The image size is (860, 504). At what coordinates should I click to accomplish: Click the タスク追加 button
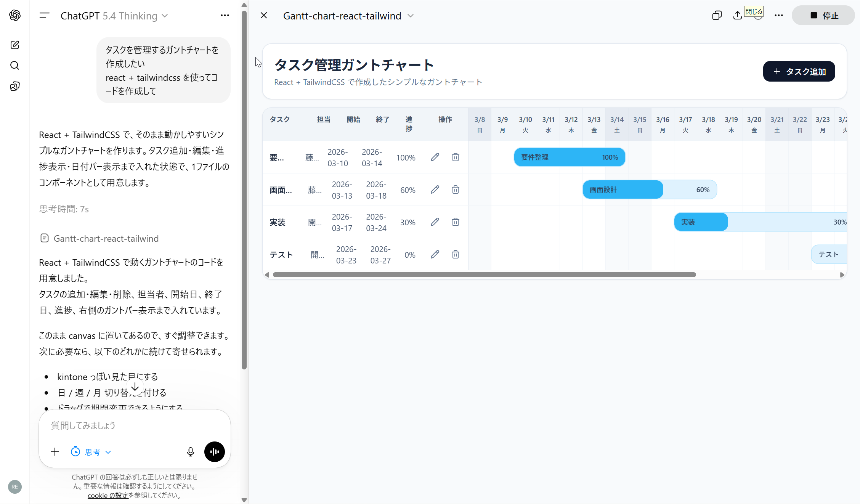coord(799,72)
